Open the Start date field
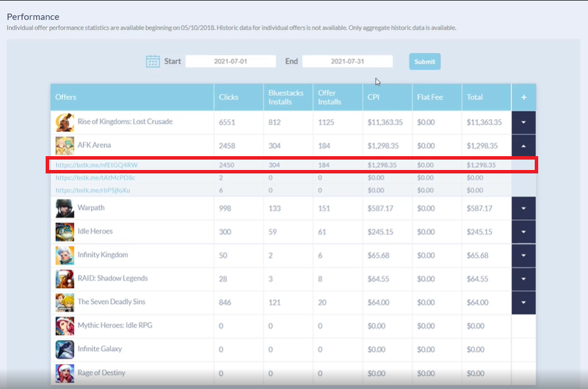 point(230,61)
